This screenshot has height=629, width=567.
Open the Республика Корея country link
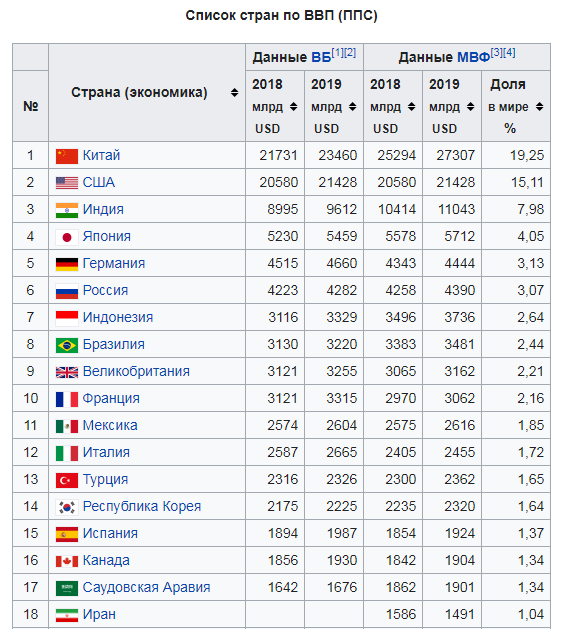point(142,506)
